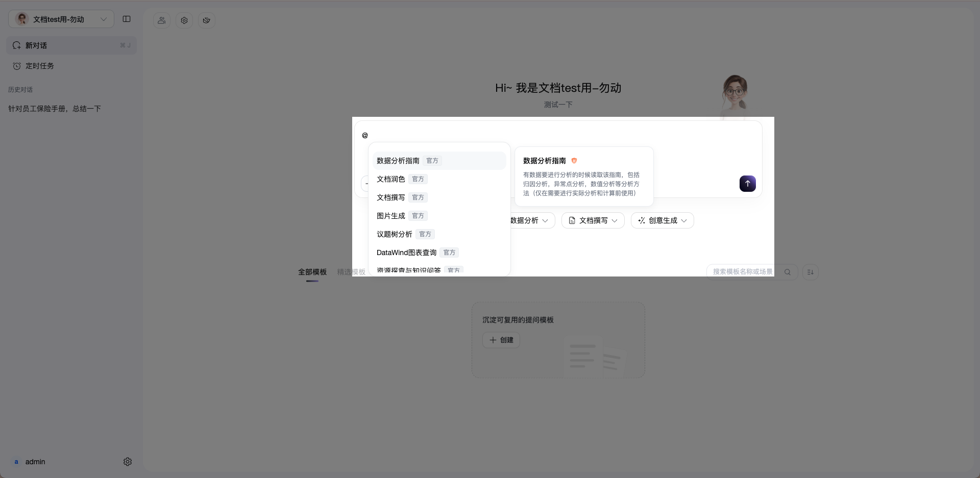Select 议题树分析 from the mention list
980x478 pixels.
439,234
